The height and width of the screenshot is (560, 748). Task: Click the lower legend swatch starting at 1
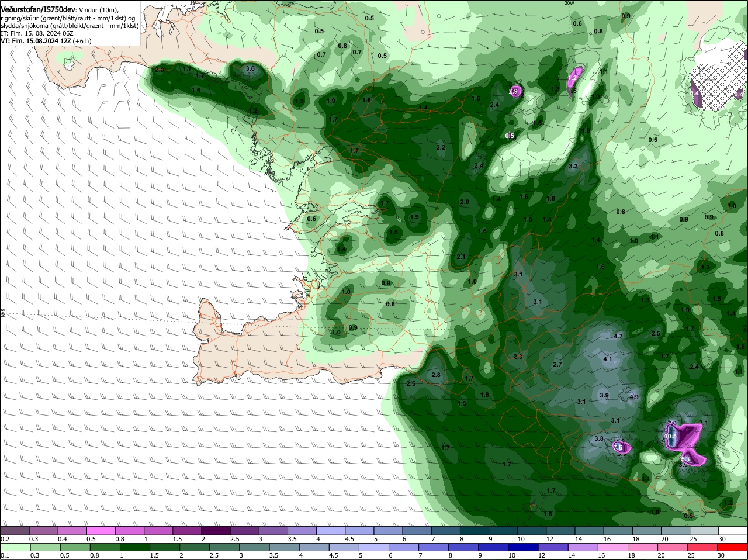click(x=134, y=547)
